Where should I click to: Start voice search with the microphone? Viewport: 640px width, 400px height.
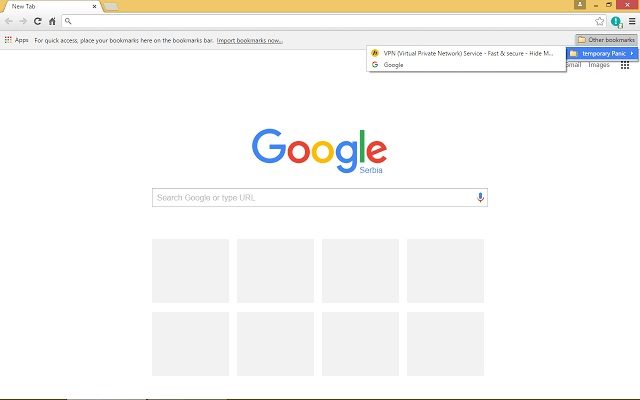click(480, 197)
